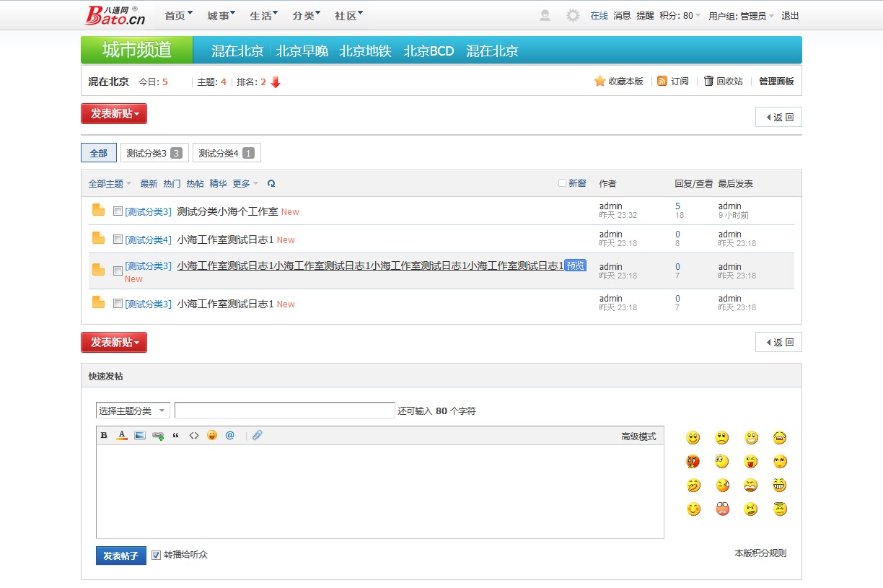Toggle bold formatting in quick post editor
The width and height of the screenshot is (883, 588).
pyautogui.click(x=104, y=435)
